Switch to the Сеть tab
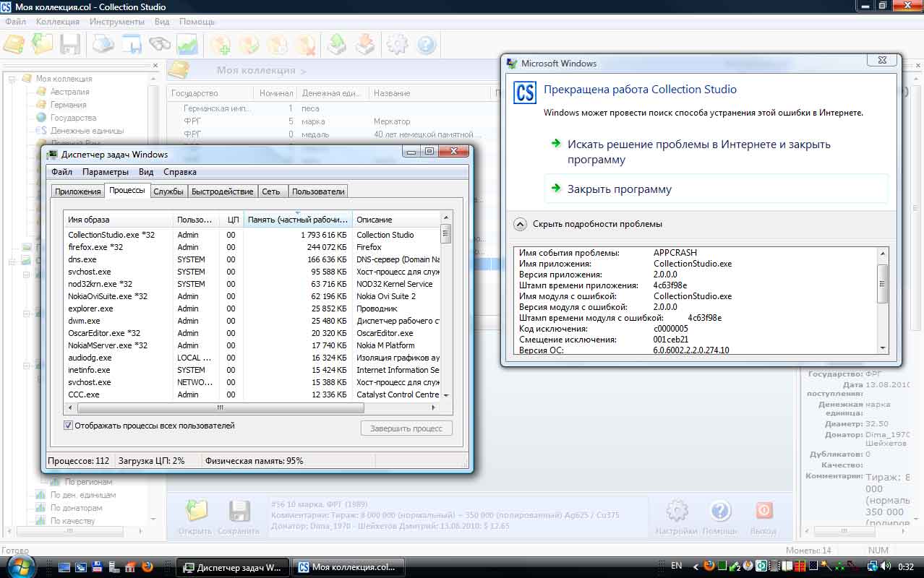The height and width of the screenshot is (578, 924). [x=272, y=191]
